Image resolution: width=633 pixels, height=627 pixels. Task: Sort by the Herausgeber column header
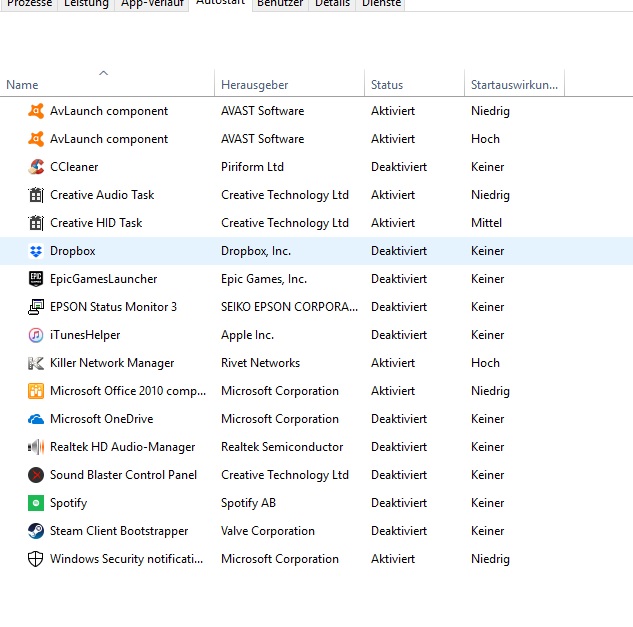(289, 83)
